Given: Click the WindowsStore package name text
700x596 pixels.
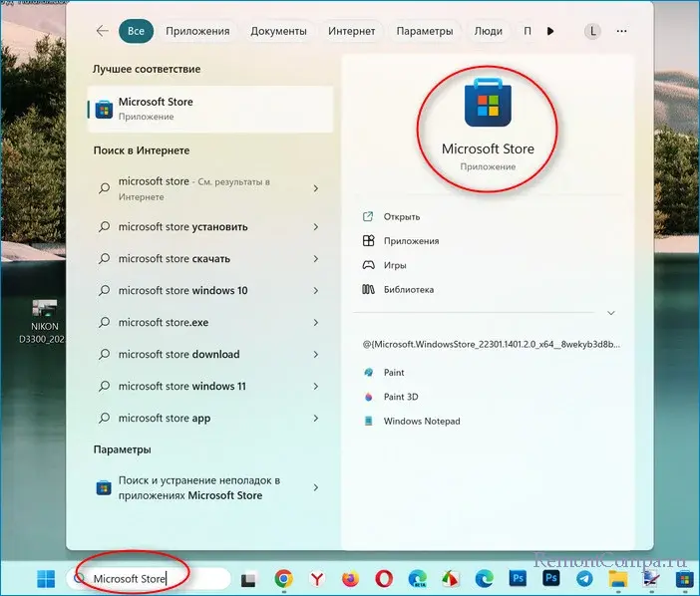Looking at the screenshot, I should coord(491,345).
